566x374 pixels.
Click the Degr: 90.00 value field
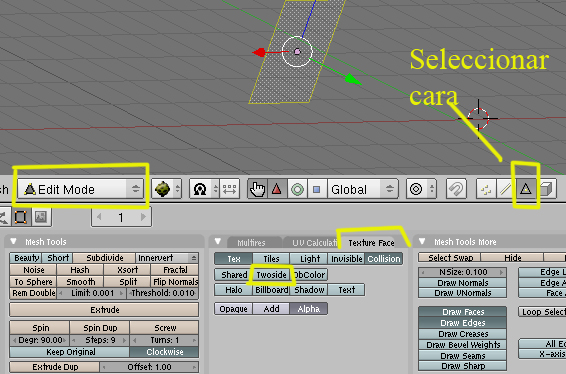[39, 340]
